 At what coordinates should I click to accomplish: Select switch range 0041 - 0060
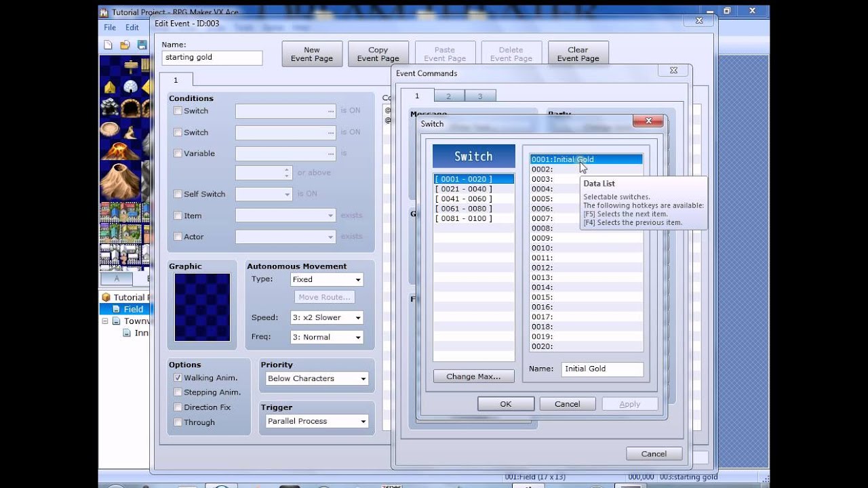point(474,199)
